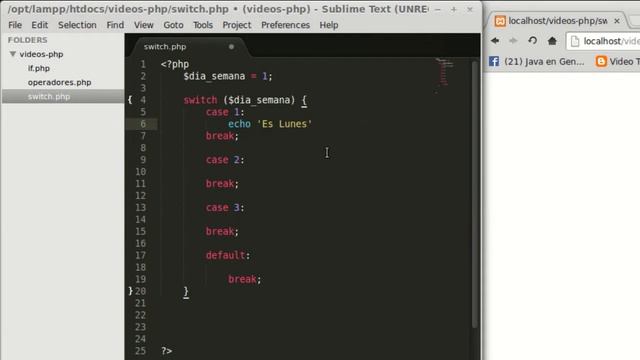Open if.php in the sidebar
The height and width of the screenshot is (360, 640).
[39, 68]
